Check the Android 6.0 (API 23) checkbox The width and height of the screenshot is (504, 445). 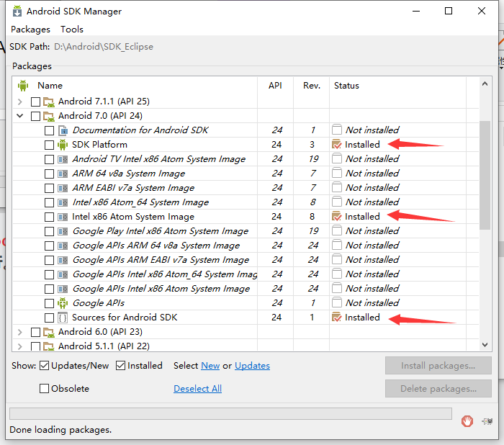(35, 332)
